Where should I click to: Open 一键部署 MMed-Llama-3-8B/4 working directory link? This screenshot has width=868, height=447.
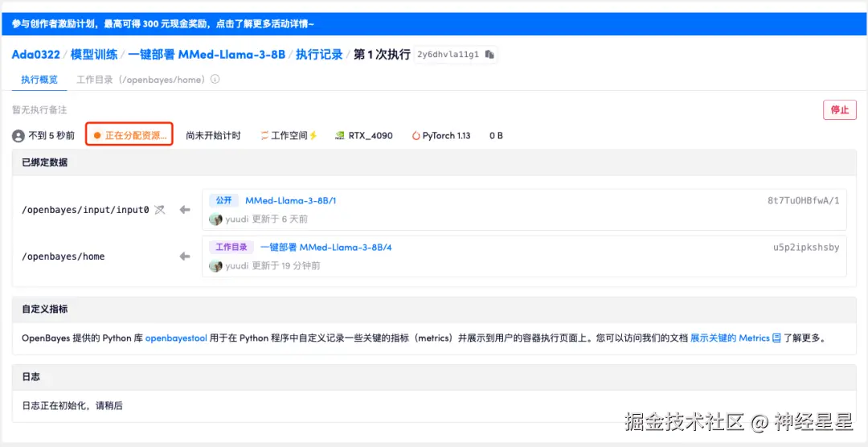tap(326, 247)
